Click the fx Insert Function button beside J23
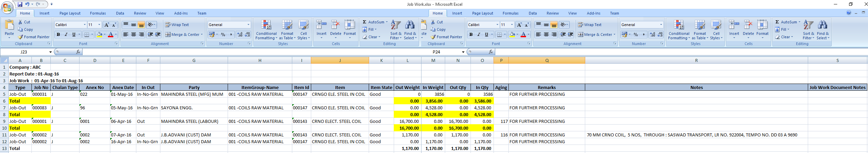The height and width of the screenshot is (153, 868). click(78, 52)
